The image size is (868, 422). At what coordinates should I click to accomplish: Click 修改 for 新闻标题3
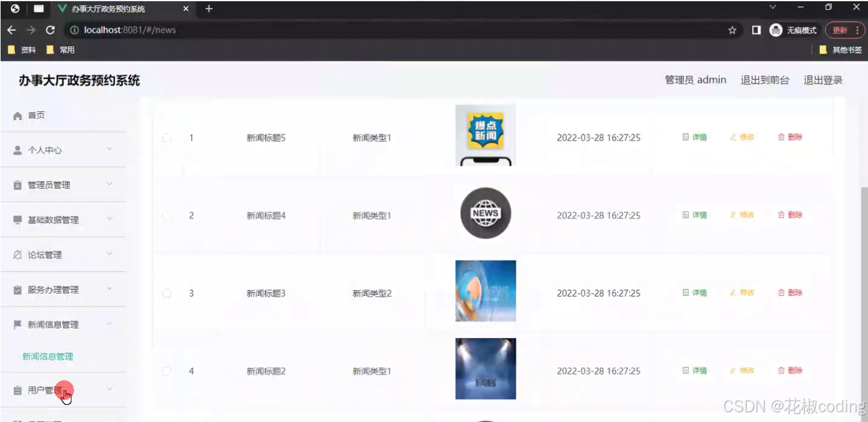pyautogui.click(x=742, y=293)
